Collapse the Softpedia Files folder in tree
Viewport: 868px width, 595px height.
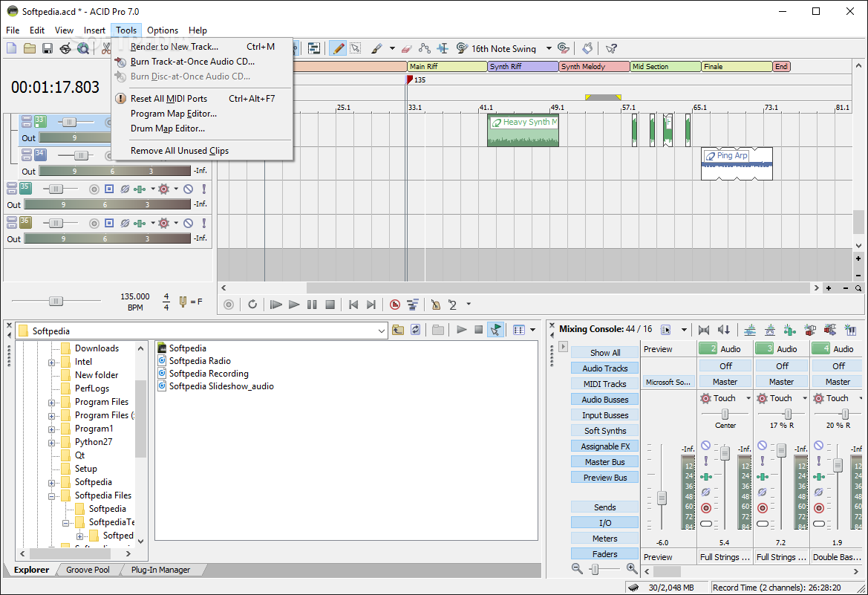[x=51, y=496]
